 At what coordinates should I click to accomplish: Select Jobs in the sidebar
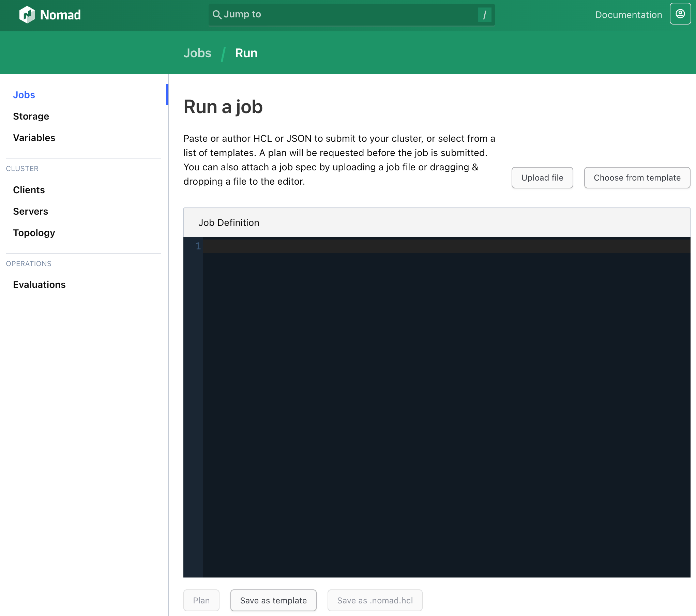tap(24, 95)
